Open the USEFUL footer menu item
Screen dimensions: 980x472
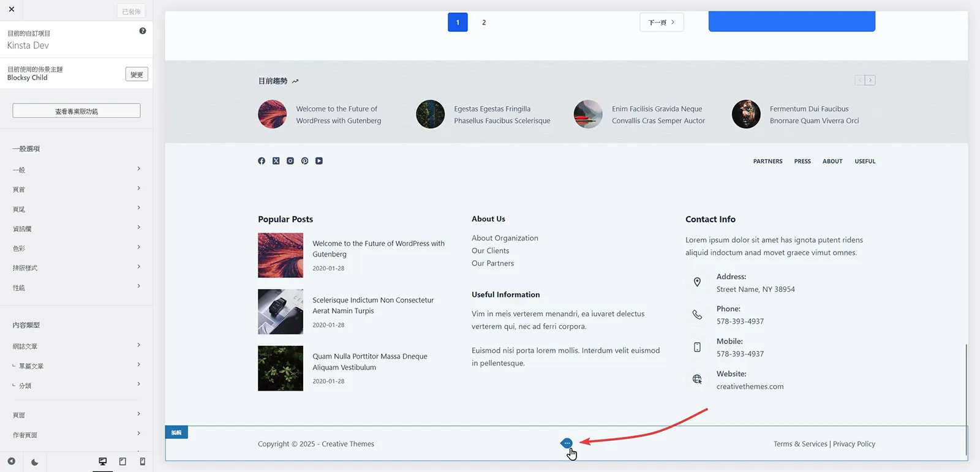tap(865, 162)
